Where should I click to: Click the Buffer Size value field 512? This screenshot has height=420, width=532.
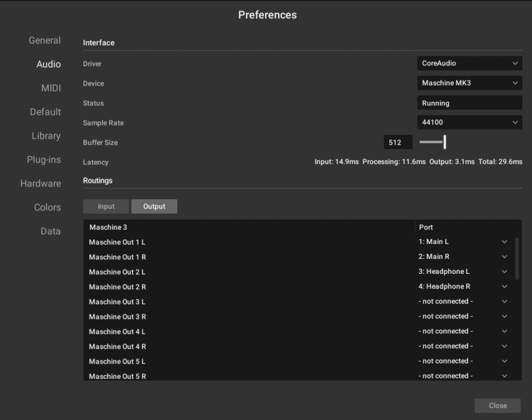398,142
